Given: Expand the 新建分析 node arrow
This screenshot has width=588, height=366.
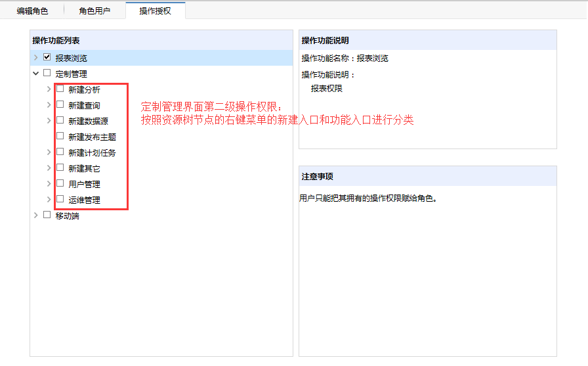Looking at the screenshot, I should point(49,89).
